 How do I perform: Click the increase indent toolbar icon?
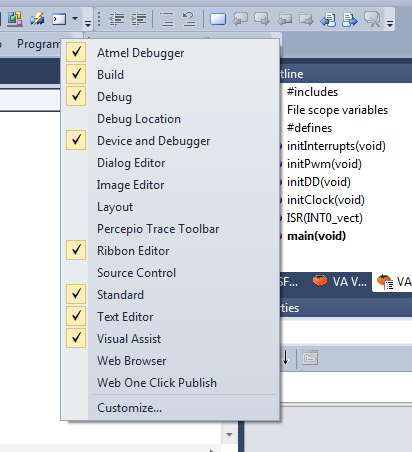pos(139,19)
